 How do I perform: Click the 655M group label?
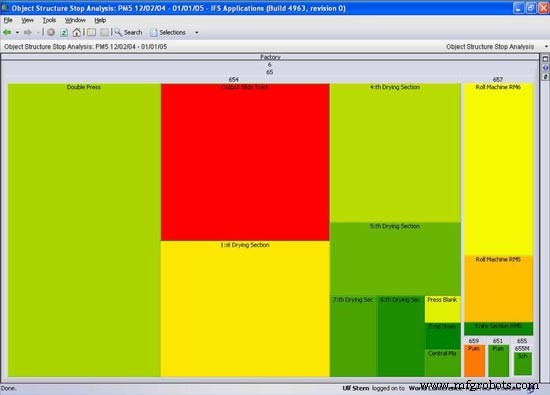pos(522,348)
